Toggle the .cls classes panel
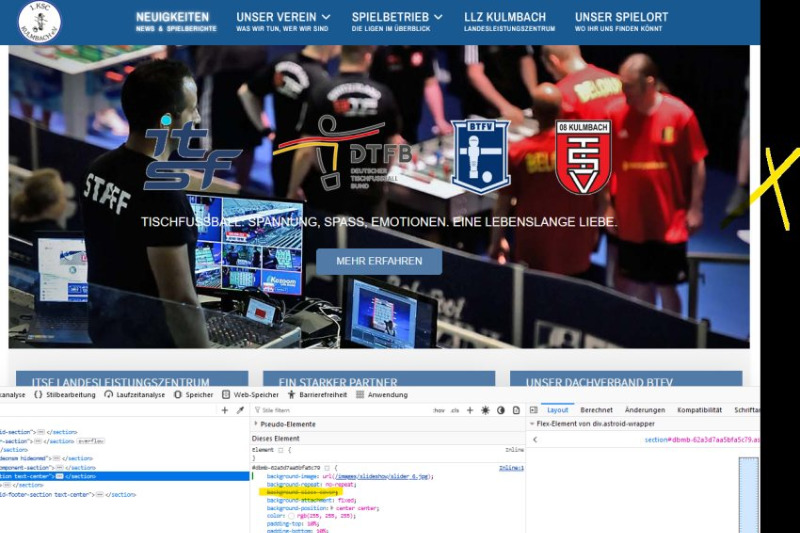800x533 pixels. (x=455, y=411)
